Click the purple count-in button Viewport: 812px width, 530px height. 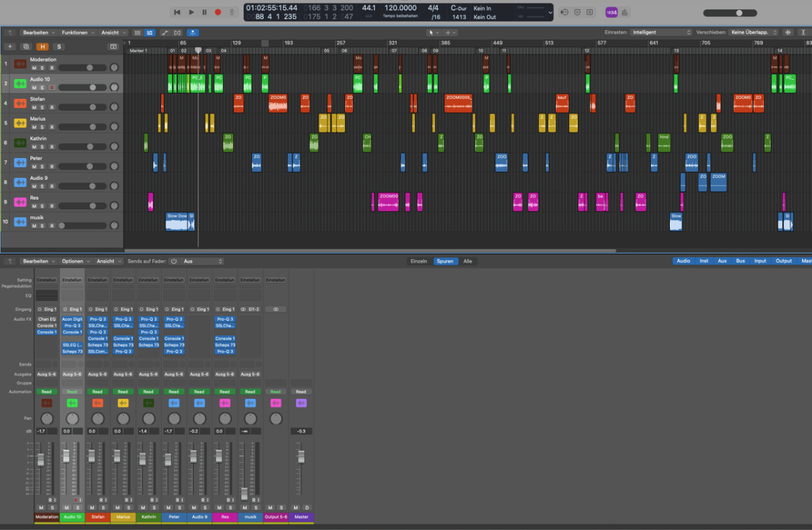tap(611, 12)
